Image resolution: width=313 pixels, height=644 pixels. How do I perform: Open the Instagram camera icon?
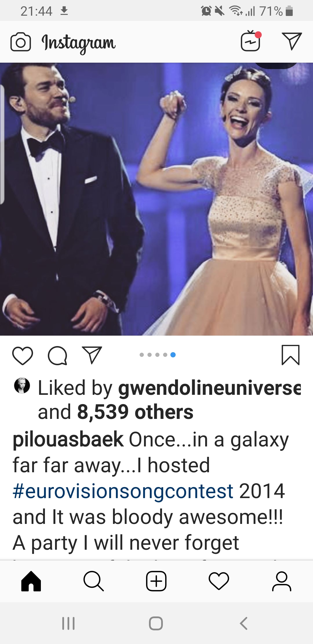tap(21, 42)
